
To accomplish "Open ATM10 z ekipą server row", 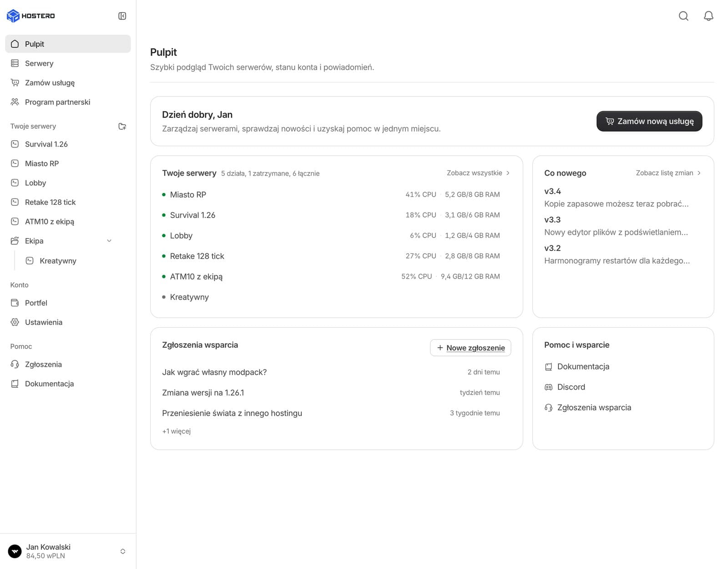I will pyautogui.click(x=331, y=276).
